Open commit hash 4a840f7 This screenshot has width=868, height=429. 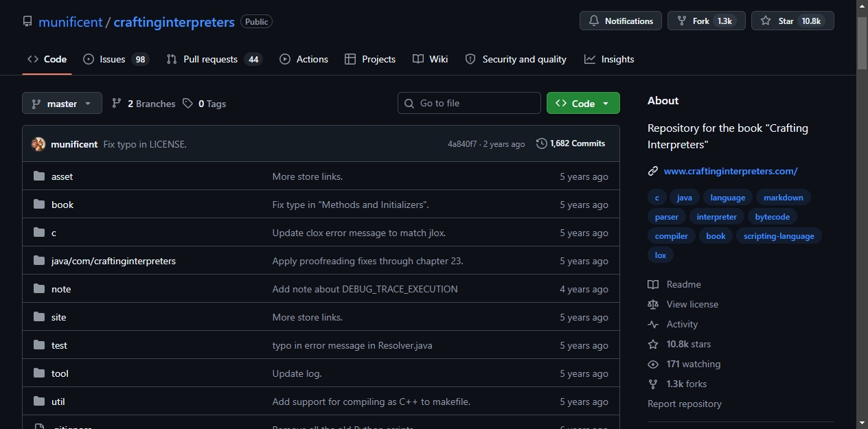click(x=462, y=144)
